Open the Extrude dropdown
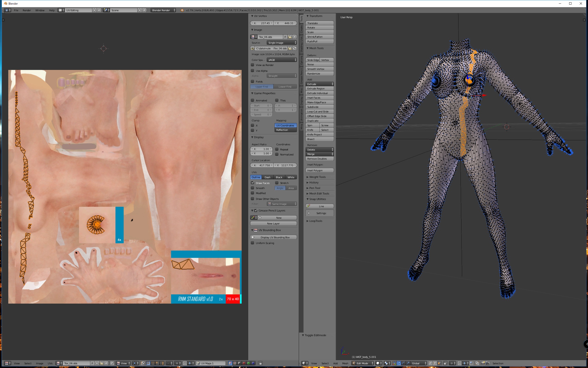The image size is (588, 368). coord(319,84)
